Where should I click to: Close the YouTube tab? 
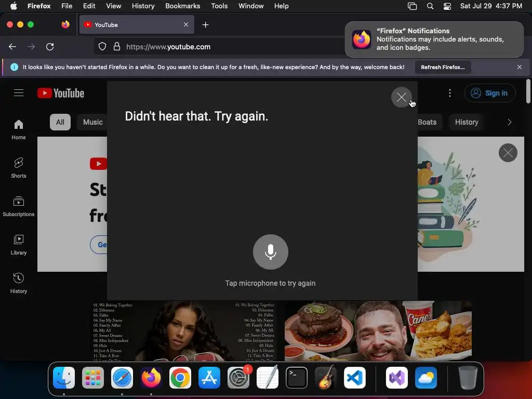click(x=186, y=24)
